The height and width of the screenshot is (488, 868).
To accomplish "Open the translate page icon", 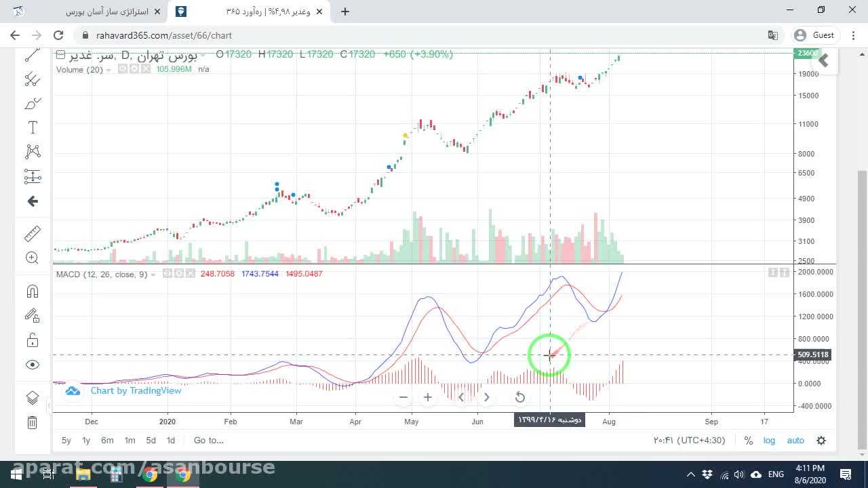I will pos(772,35).
